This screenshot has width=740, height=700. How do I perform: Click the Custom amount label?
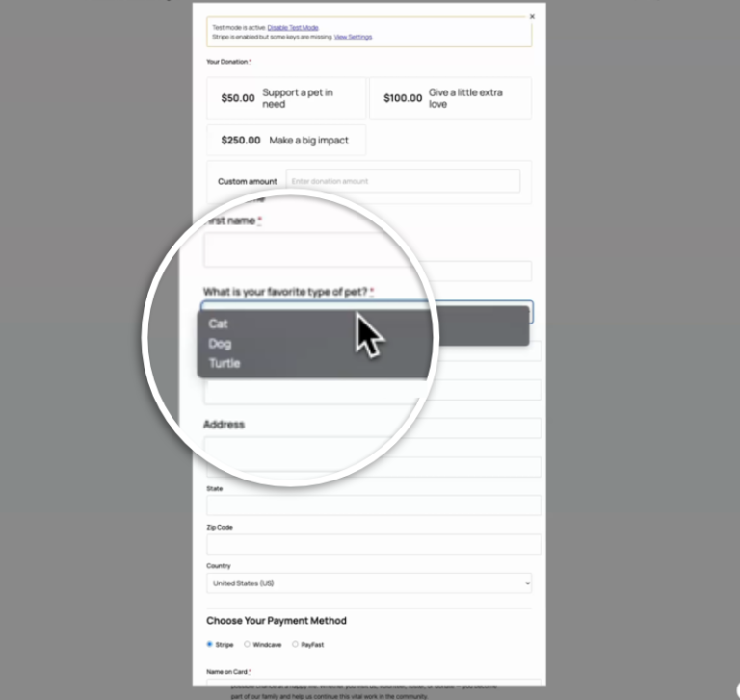pyautogui.click(x=248, y=181)
